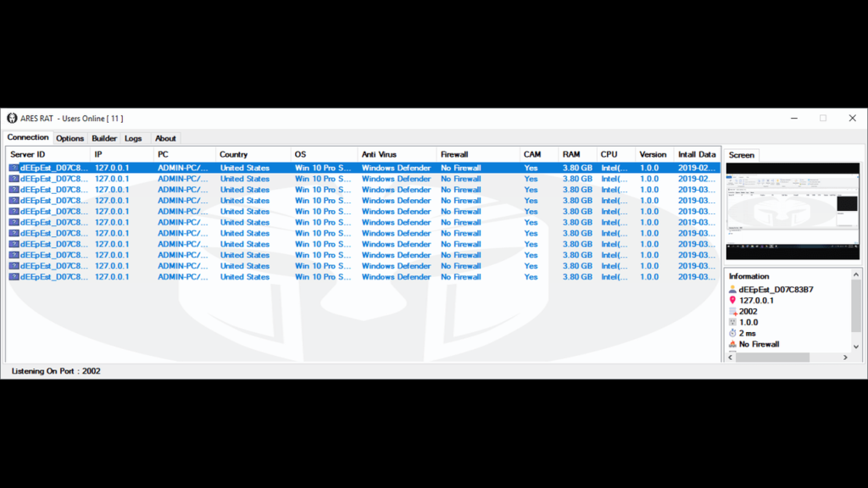868x488 pixels.
Task: Click the OS column header
Action: click(324, 154)
